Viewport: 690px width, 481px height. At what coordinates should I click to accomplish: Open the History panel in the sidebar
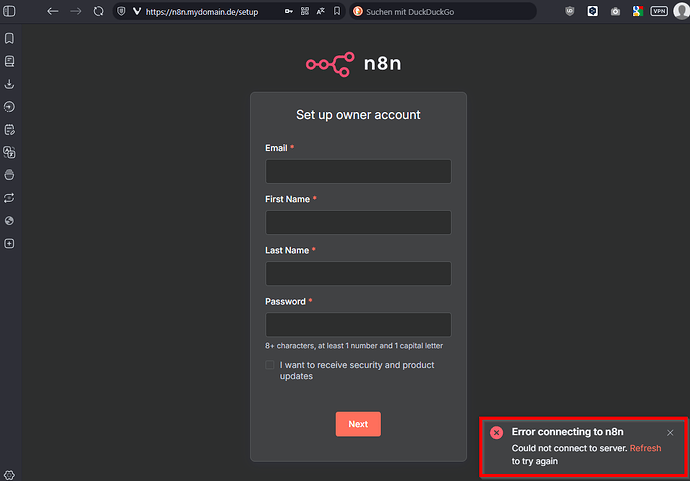point(9,107)
